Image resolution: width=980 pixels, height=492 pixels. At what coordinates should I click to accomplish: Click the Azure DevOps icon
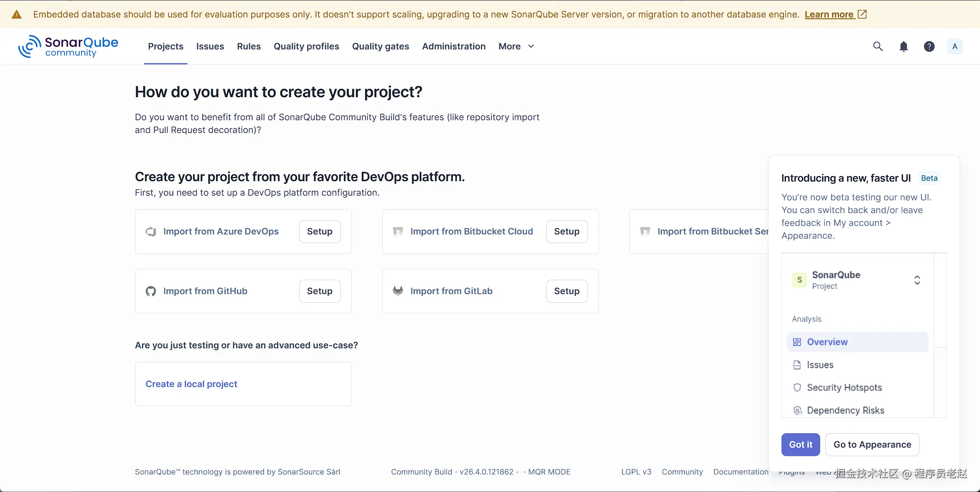[x=151, y=232]
